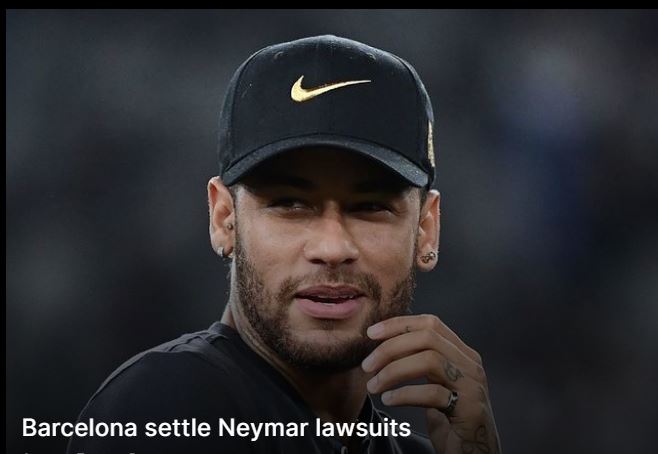Screen dimensions: 658x454
Task: Click the tattoo near the wrist
Action: coord(476,439)
